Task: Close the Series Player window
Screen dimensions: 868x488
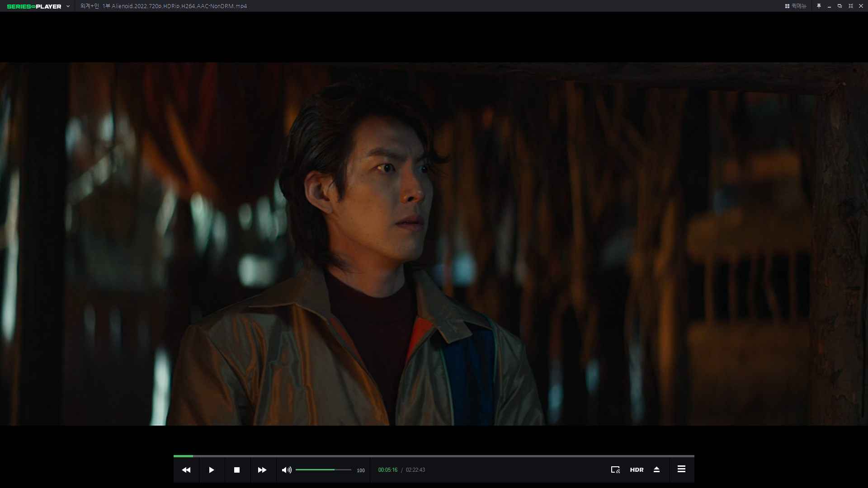Action: pyautogui.click(x=861, y=6)
